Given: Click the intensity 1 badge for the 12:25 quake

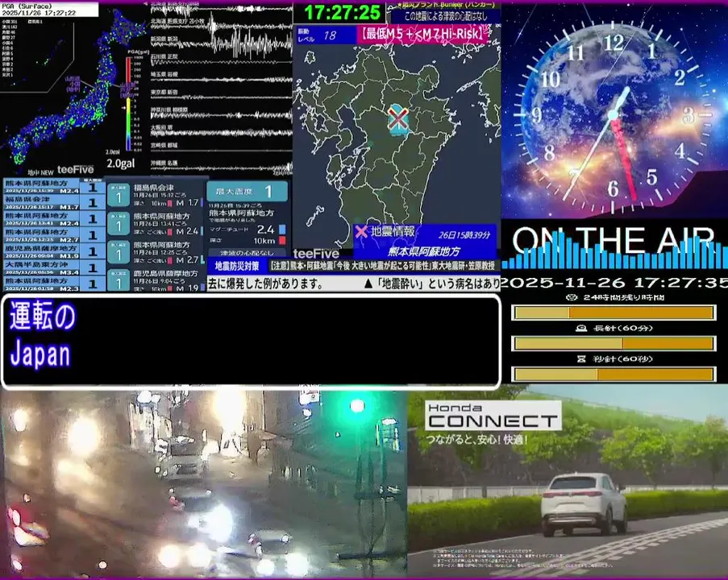Looking at the screenshot, I should coord(119,252).
